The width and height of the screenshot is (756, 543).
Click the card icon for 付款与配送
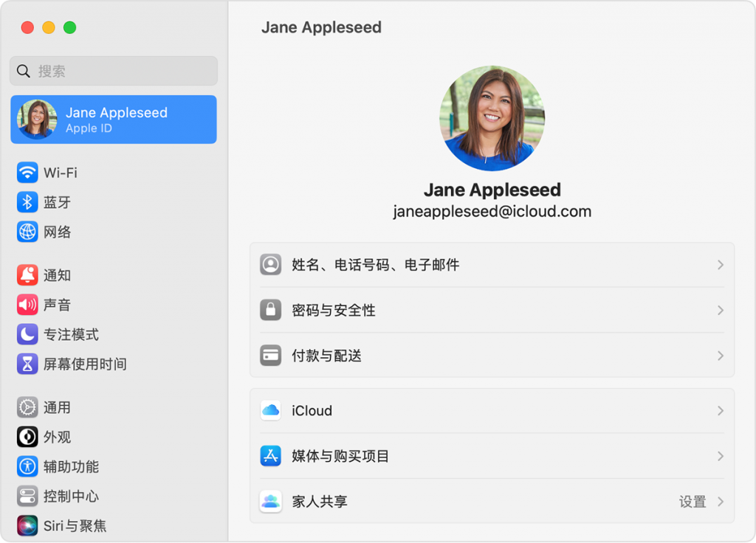tap(270, 356)
